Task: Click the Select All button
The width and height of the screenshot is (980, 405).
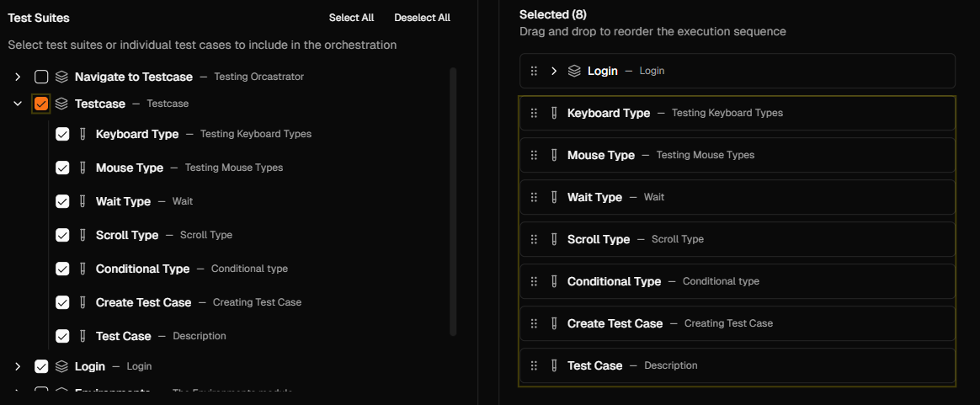Action: pyautogui.click(x=351, y=18)
